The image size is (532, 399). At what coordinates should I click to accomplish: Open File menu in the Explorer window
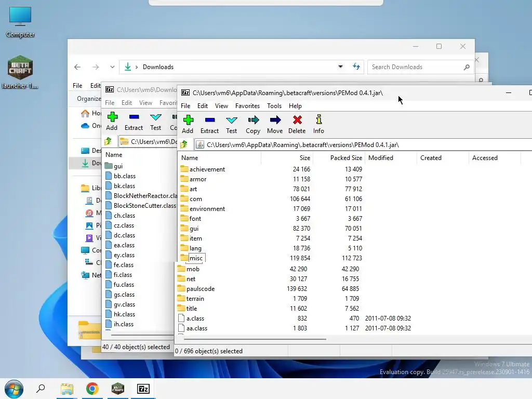point(77,86)
